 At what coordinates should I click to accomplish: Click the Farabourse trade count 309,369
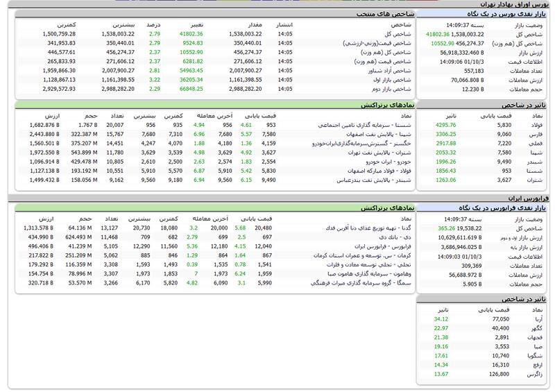pyautogui.click(x=472, y=266)
